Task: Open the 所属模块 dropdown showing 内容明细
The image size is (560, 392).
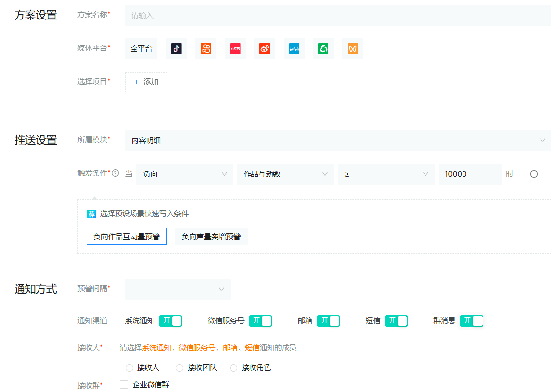Action: click(338, 141)
